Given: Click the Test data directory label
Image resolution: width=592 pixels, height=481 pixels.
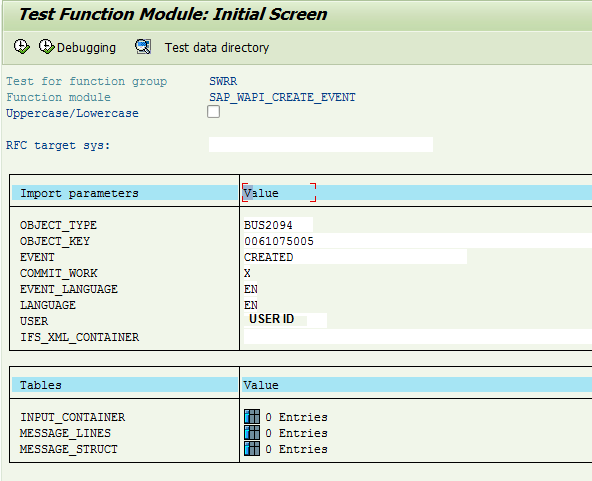Looking at the screenshot, I should point(217,48).
